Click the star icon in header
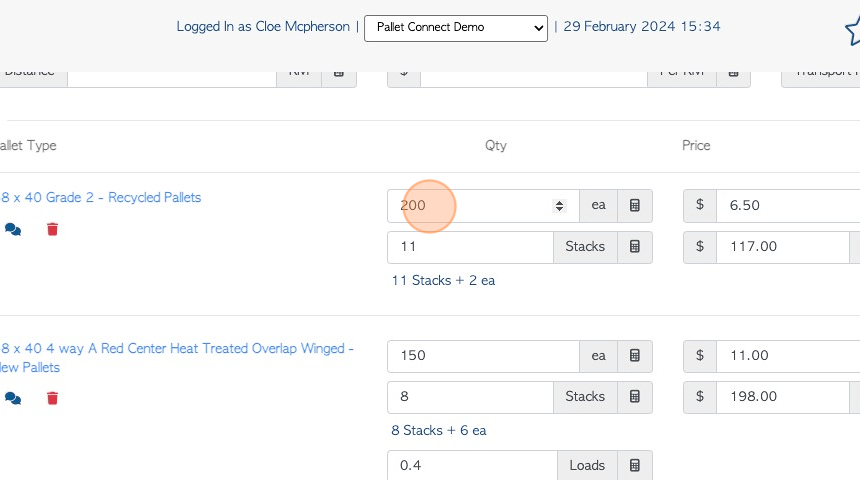This screenshot has width=860, height=480. click(x=852, y=32)
